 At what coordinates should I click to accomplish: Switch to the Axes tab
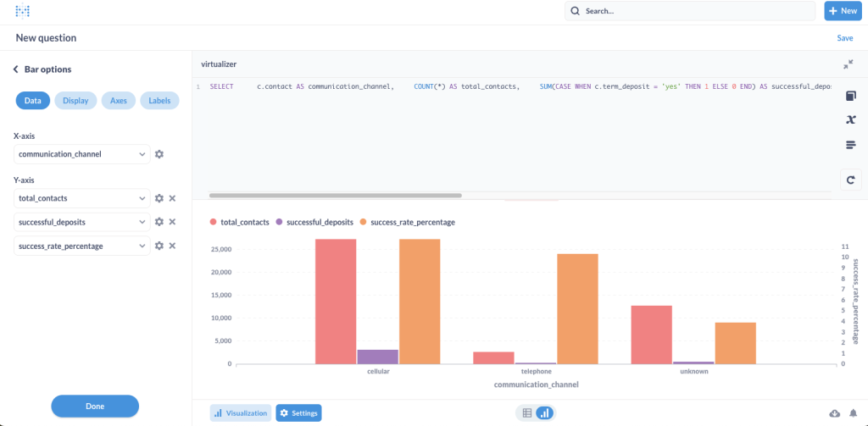click(x=119, y=101)
